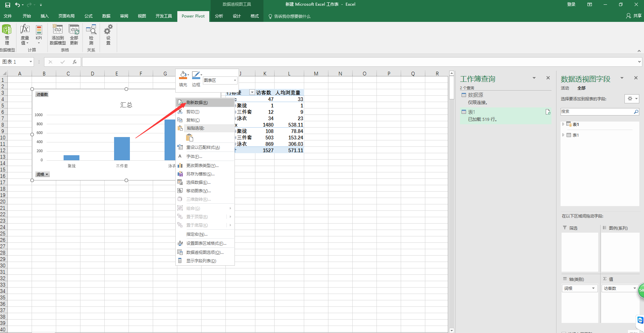Choose 更改图表类型 from context menu
The width and height of the screenshot is (644, 333).
(202, 166)
